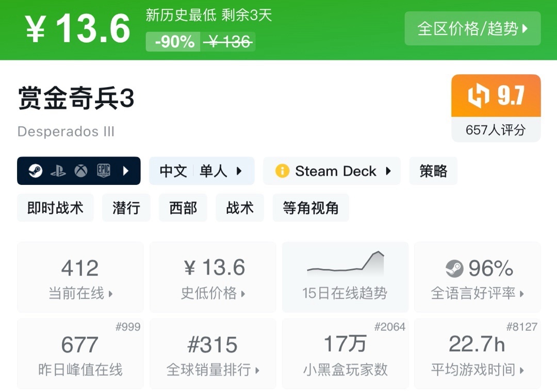This screenshot has width=557, height=392.
Task: Select the 等角视角 tag
Action: pyautogui.click(x=310, y=208)
